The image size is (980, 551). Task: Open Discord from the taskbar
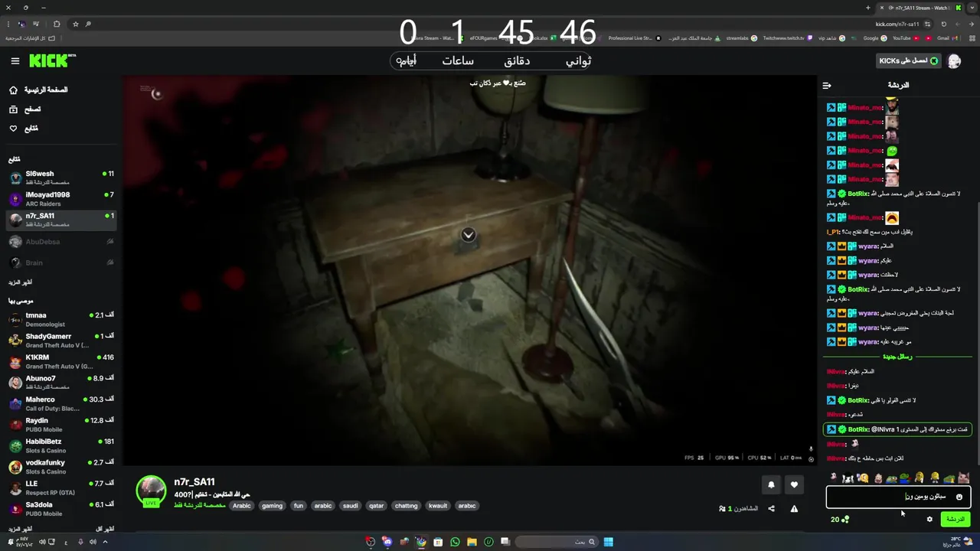coord(387,542)
